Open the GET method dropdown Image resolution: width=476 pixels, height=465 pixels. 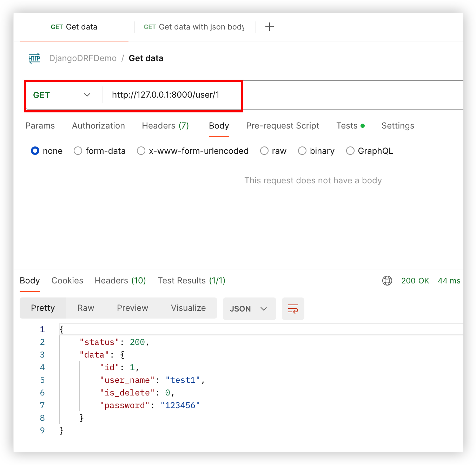click(x=62, y=95)
